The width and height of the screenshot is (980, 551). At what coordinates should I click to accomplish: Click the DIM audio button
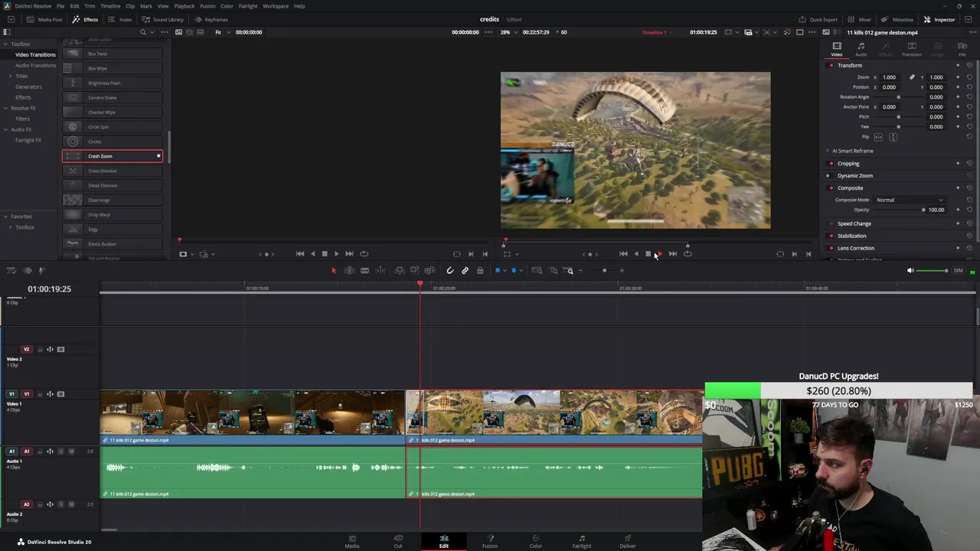click(x=958, y=270)
